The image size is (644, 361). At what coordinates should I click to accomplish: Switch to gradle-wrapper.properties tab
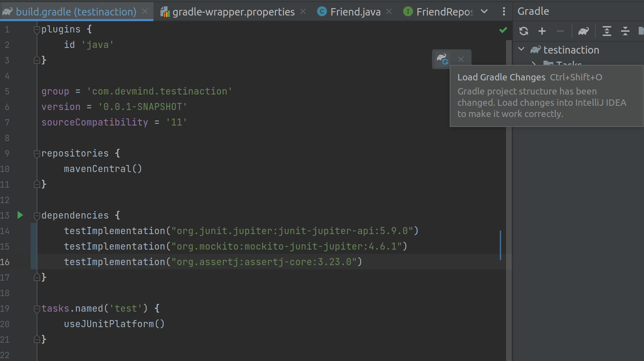233,12
